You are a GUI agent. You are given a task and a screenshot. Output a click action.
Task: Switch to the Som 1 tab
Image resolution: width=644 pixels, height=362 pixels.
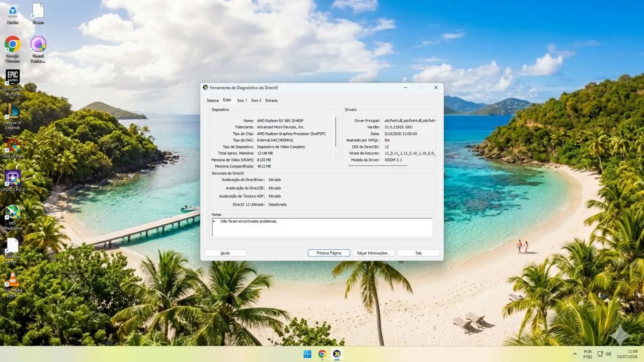[242, 101]
